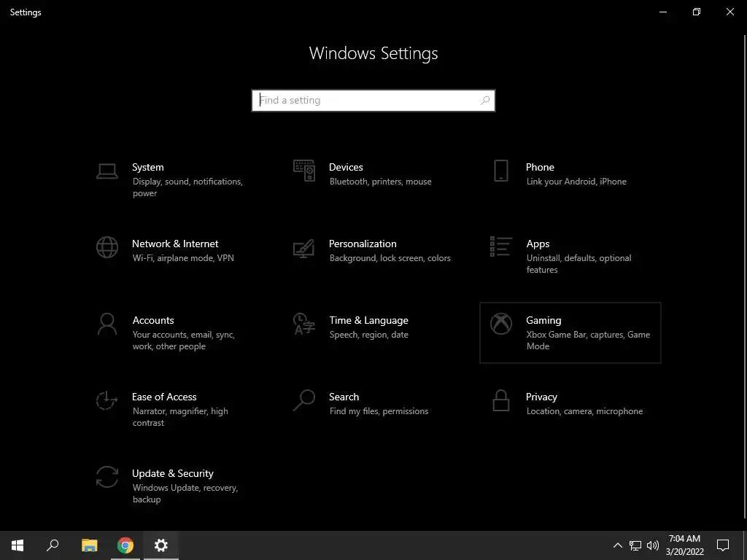Image resolution: width=747 pixels, height=560 pixels.
Task: Click the Gaming category title
Action: [543, 321]
